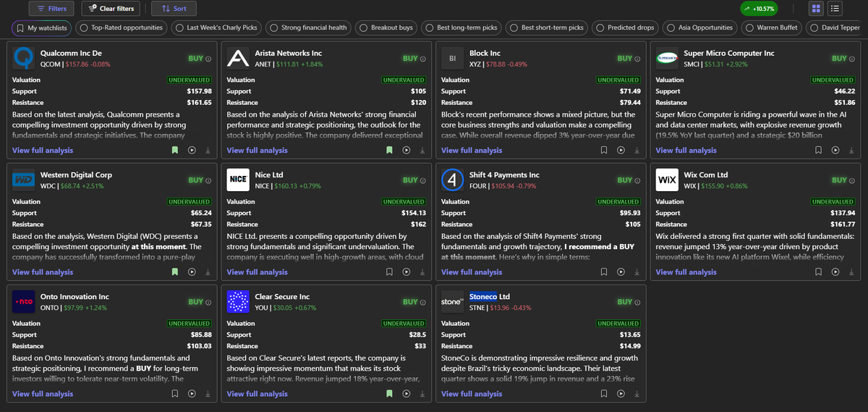Click the BUY info icon on Qualcomm
Viewport: 868px width, 412px height.
(208, 59)
